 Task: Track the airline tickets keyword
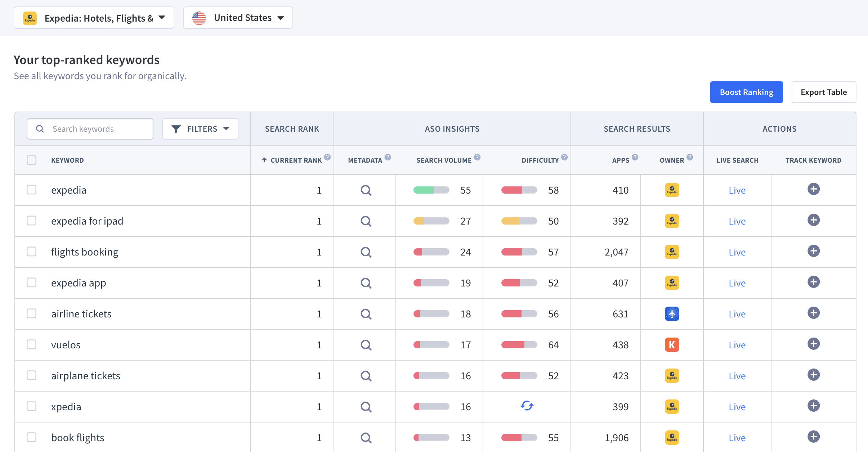click(x=814, y=313)
